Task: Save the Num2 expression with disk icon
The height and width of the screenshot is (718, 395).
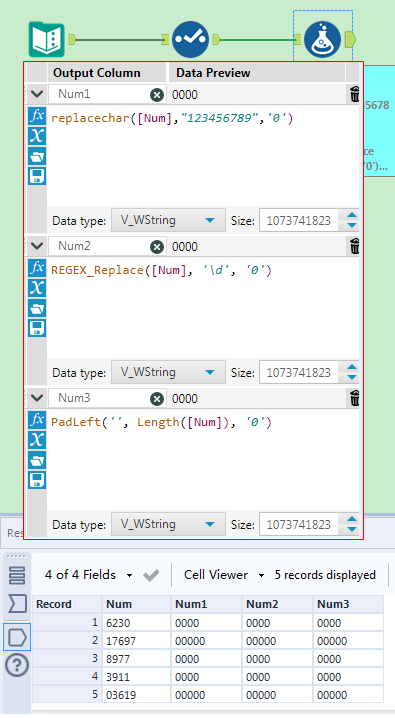Action: pos(37,328)
